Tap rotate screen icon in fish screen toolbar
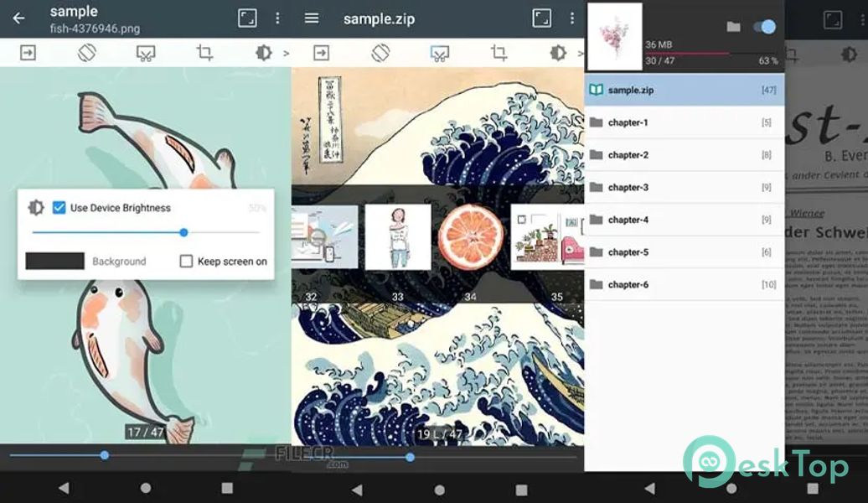This screenshot has width=868, height=503. pos(87,53)
